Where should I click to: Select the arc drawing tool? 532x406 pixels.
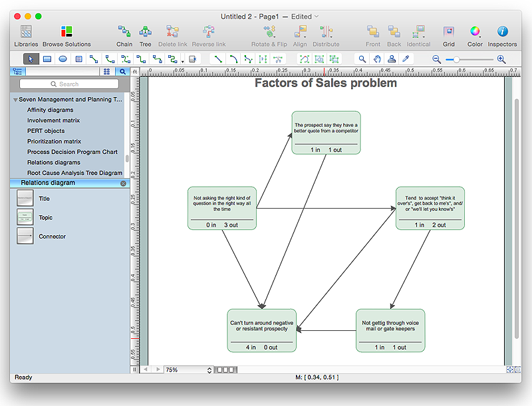233,59
